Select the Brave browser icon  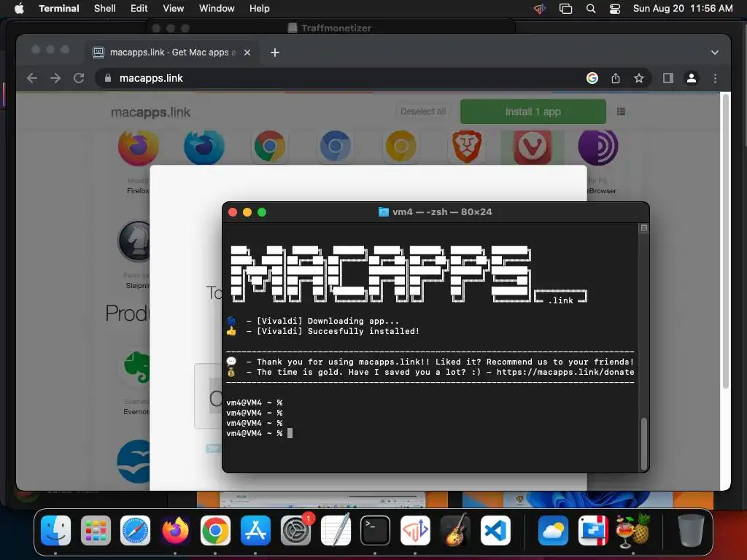pos(467,147)
